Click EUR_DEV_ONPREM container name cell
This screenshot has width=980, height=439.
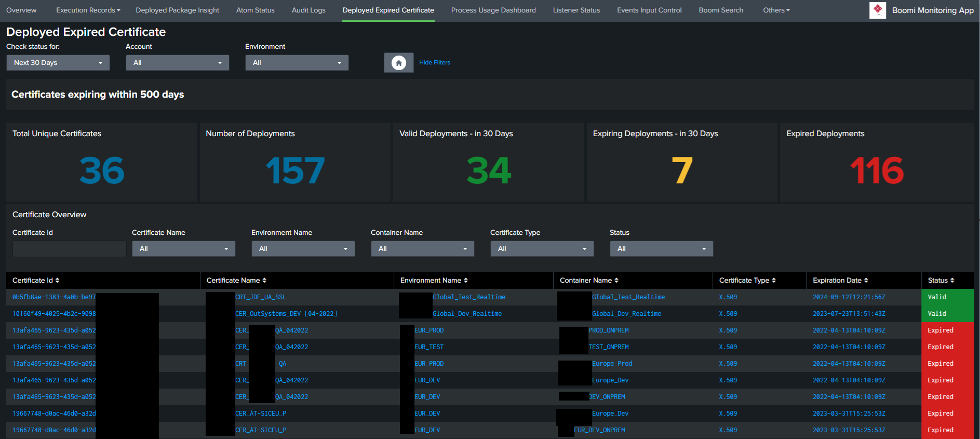click(600, 430)
